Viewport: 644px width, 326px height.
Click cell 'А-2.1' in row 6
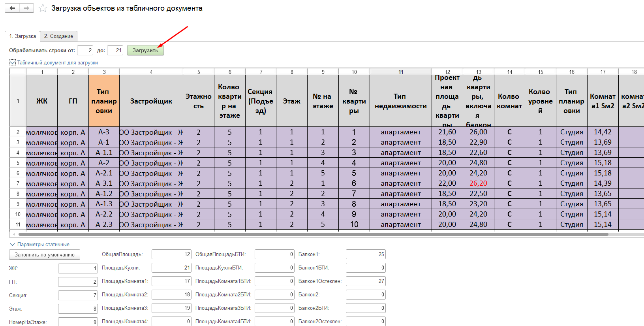104,173
